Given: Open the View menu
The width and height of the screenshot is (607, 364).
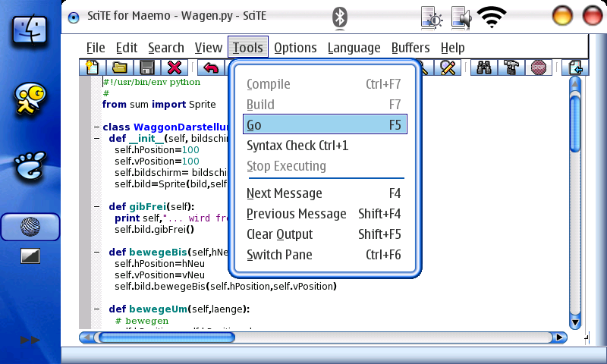Looking at the screenshot, I should (x=208, y=48).
